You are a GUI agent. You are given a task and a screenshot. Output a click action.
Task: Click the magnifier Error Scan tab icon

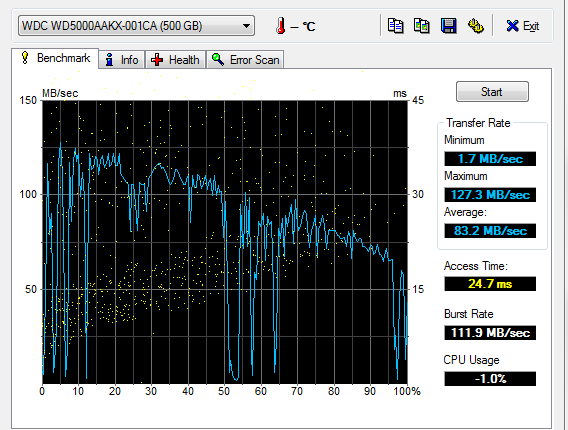click(218, 59)
